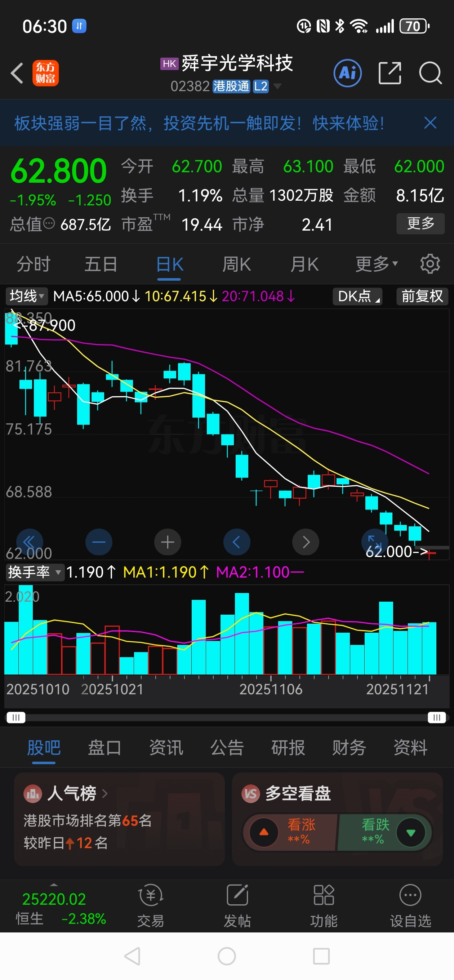The height and width of the screenshot is (980, 454).
Task: Open the 盘口 tab
Action: coord(104,747)
